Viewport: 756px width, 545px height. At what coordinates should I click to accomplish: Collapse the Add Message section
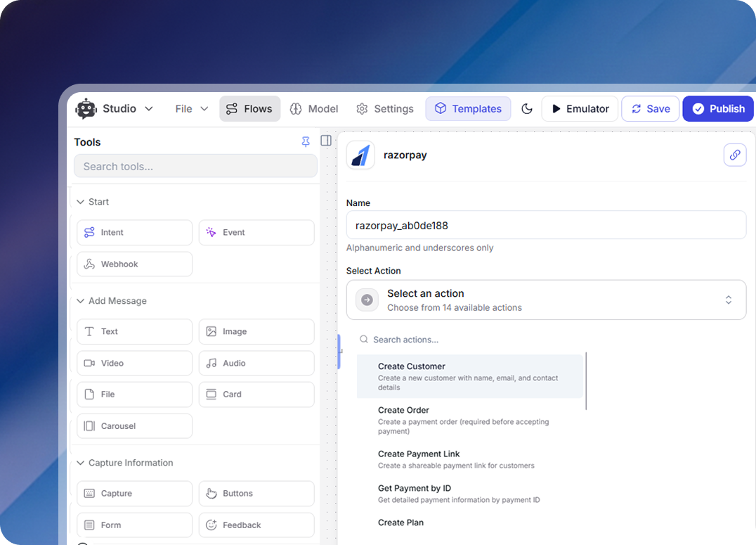pyautogui.click(x=111, y=300)
